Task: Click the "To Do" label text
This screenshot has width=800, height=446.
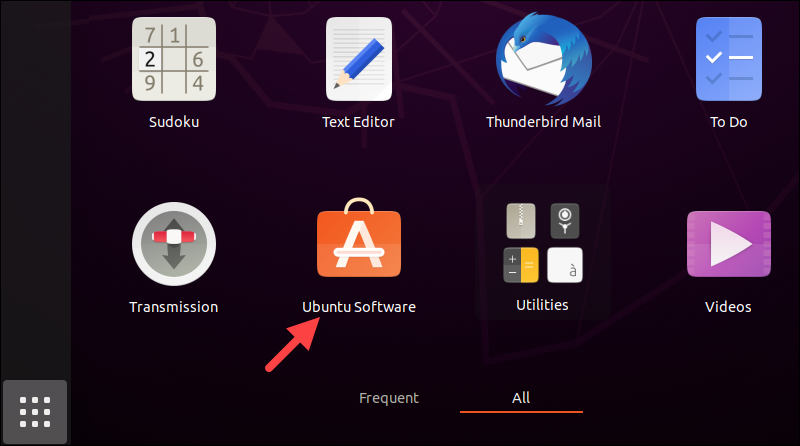Action: pyautogui.click(x=729, y=122)
